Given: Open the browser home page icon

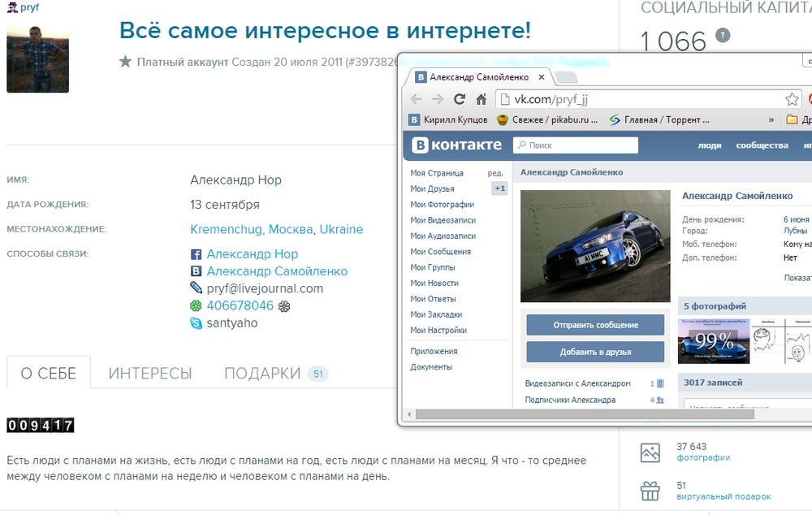Looking at the screenshot, I should [x=481, y=99].
